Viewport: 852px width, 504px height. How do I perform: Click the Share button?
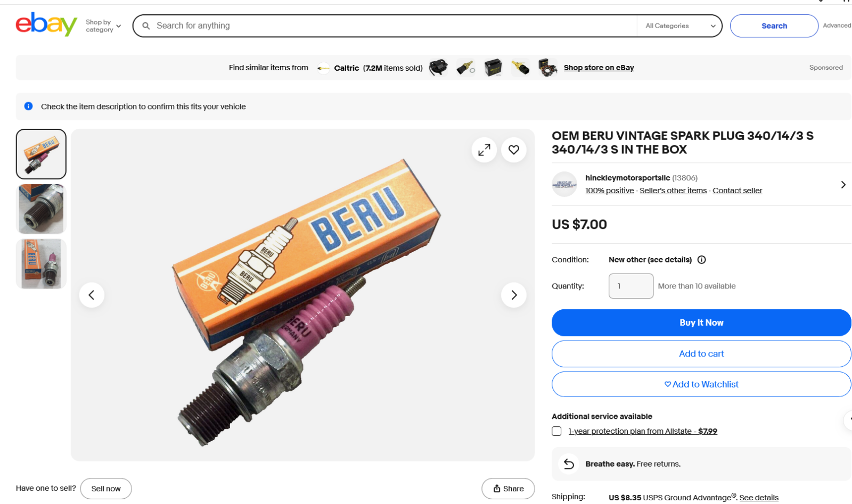click(508, 489)
